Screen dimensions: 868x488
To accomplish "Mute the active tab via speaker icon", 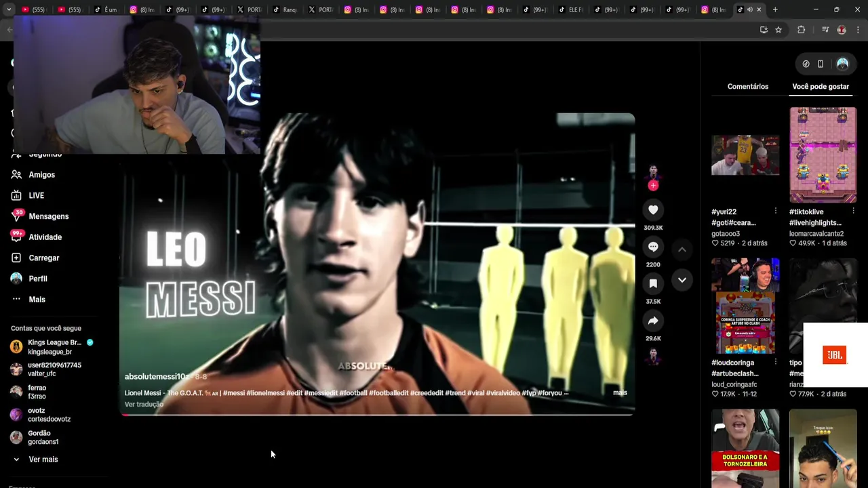I will pos(749,9).
